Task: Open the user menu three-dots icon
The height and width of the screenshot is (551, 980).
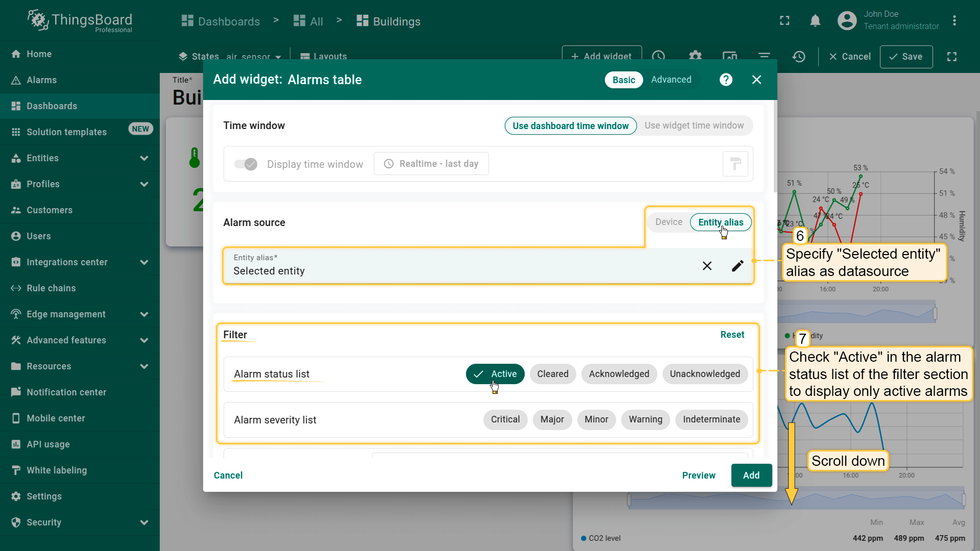Action: pyautogui.click(x=954, y=20)
